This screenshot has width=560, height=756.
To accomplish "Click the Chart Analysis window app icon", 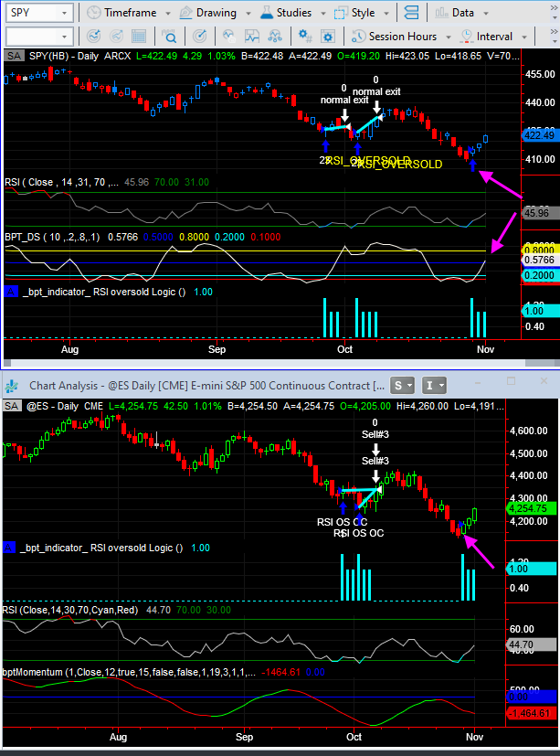I will click(x=12, y=386).
